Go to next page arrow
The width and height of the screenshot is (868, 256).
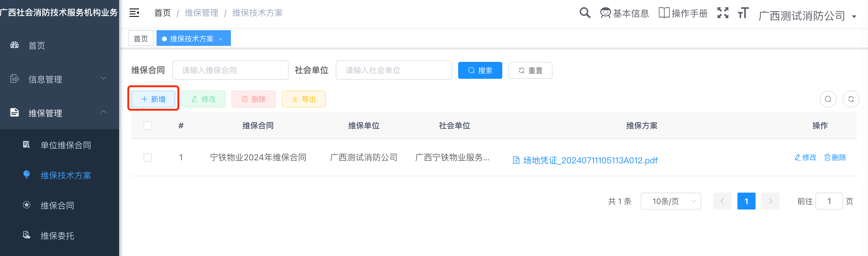pos(771,201)
